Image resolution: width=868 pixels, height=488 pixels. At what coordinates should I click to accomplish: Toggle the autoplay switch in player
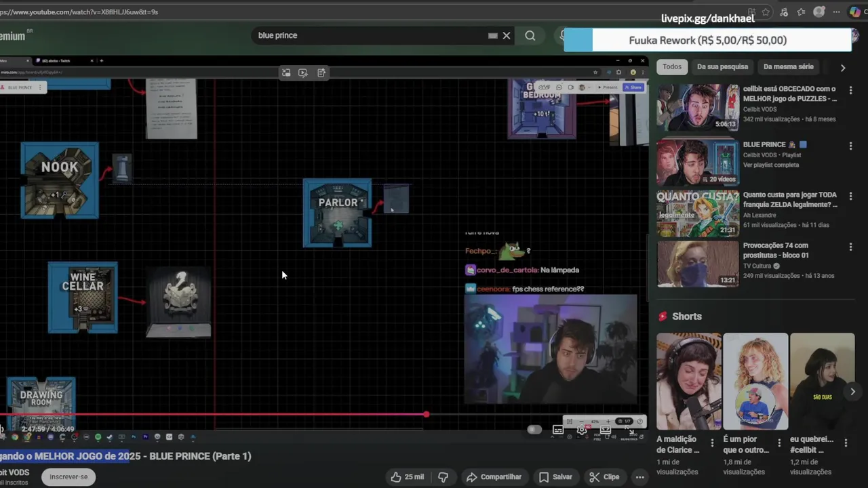pyautogui.click(x=534, y=430)
